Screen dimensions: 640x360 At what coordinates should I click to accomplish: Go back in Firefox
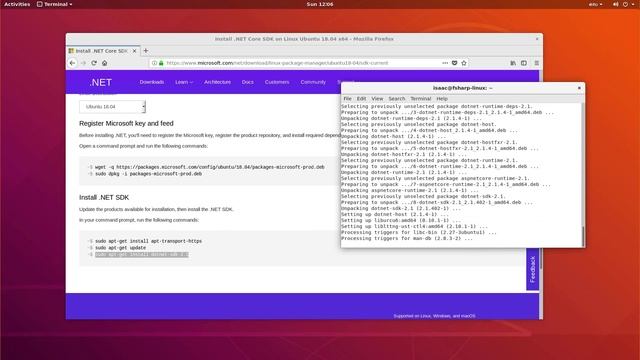pyautogui.click(x=73, y=63)
